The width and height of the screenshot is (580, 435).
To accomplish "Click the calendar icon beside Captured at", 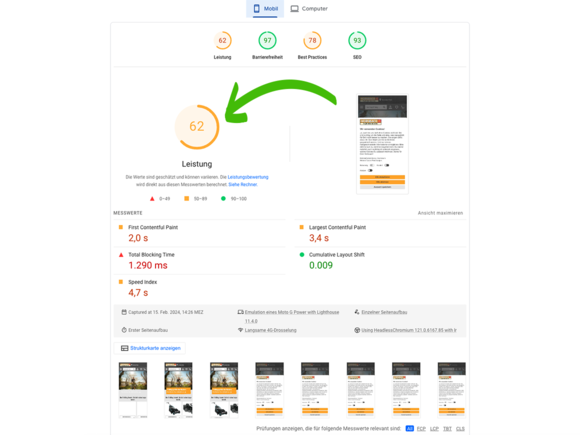I will tap(124, 312).
